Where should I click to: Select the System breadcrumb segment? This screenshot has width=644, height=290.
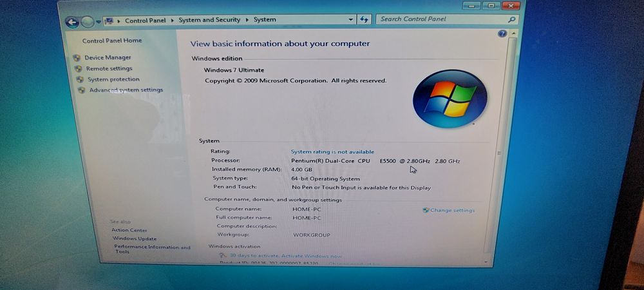pos(265,19)
